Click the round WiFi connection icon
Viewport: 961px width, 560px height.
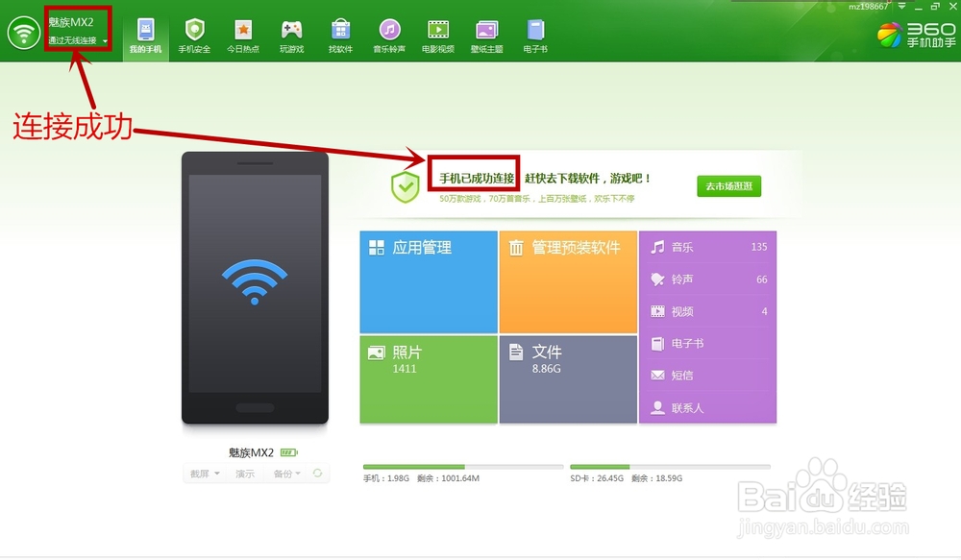pyautogui.click(x=23, y=33)
